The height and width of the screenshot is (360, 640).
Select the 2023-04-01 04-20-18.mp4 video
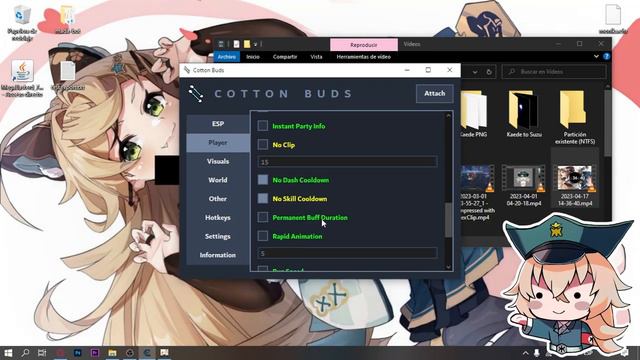coord(524,185)
